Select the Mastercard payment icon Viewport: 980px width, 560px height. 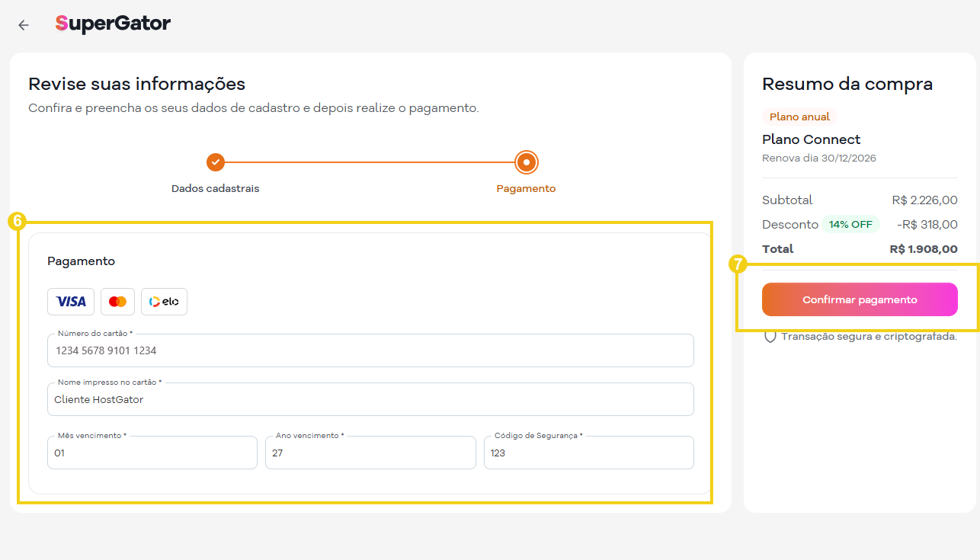[x=117, y=301]
